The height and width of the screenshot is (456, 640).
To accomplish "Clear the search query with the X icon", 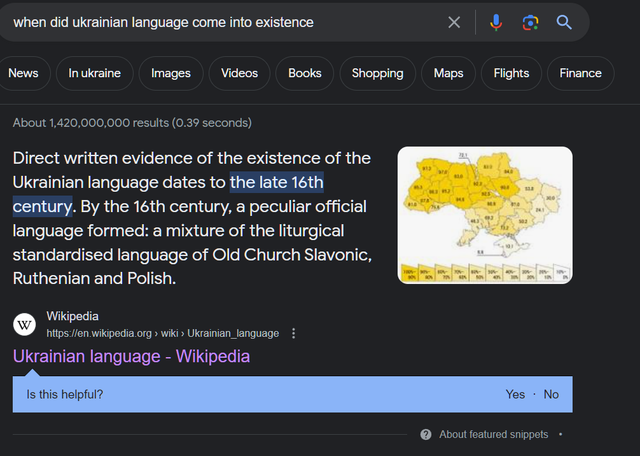I will tap(454, 22).
